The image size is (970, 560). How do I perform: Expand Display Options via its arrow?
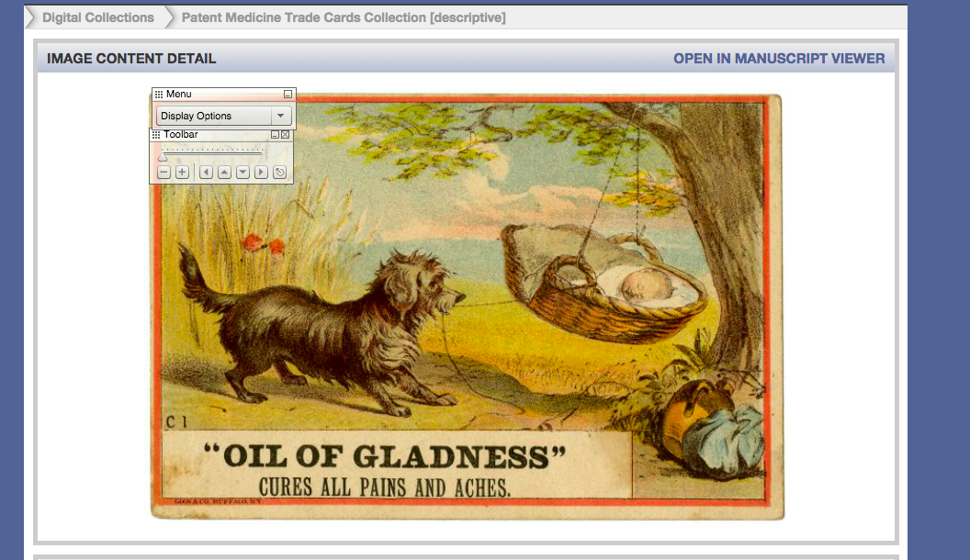pyautogui.click(x=280, y=116)
